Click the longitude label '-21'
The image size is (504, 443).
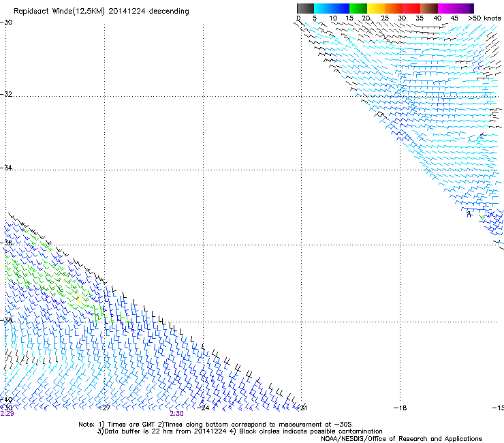coord(301,408)
